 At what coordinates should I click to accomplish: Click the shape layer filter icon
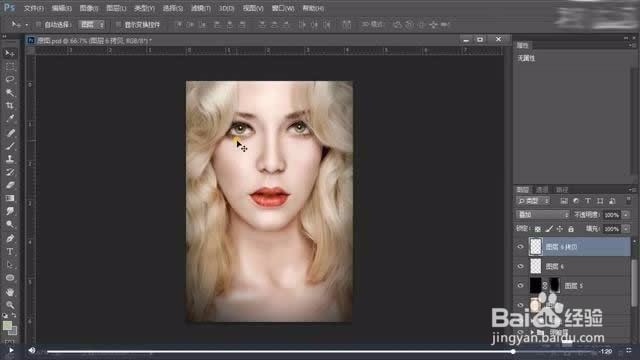[600, 201]
